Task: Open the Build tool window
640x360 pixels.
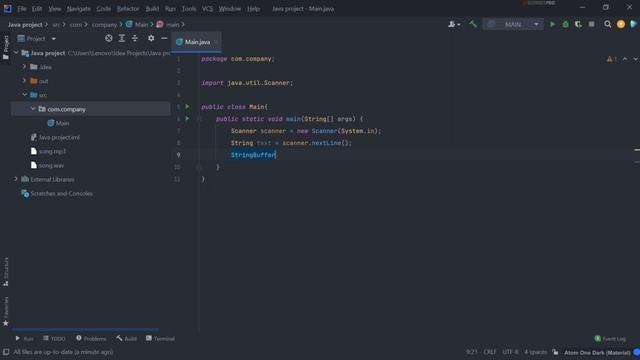Action: coord(127,339)
